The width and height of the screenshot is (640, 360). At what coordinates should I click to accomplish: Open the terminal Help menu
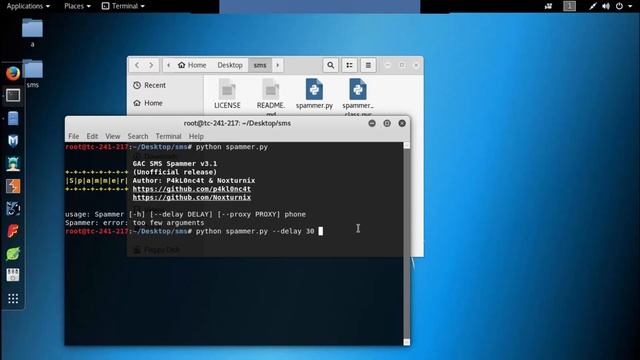[x=196, y=136]
